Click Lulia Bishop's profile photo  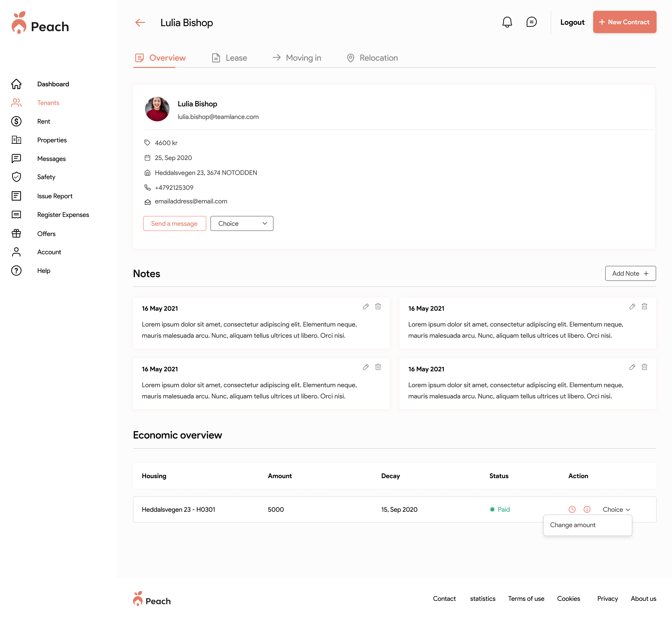pyautogui.click(x=157, y=109)
